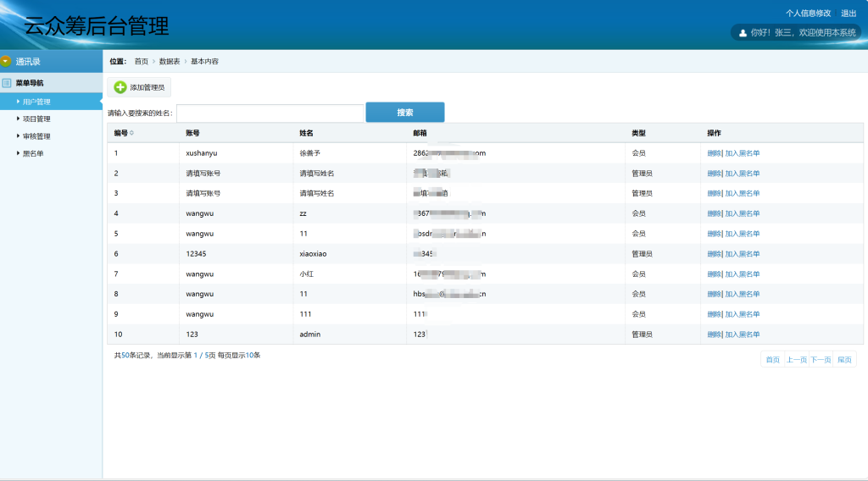This screenshot has height=481, width=868.
Task: Focus the name search input field
Action: [x=270, y=113]
